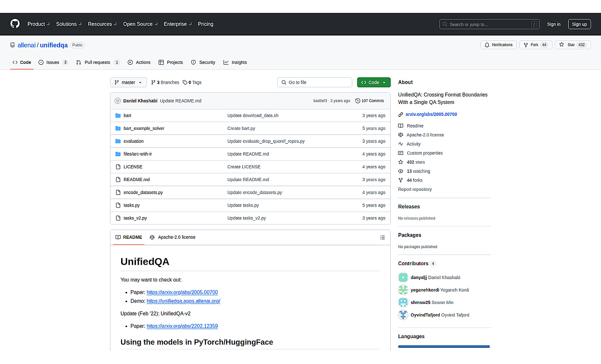Open yeganehkordi contributor avatar
The width and height of the screenshot is (601, 364).
(403, 290)
